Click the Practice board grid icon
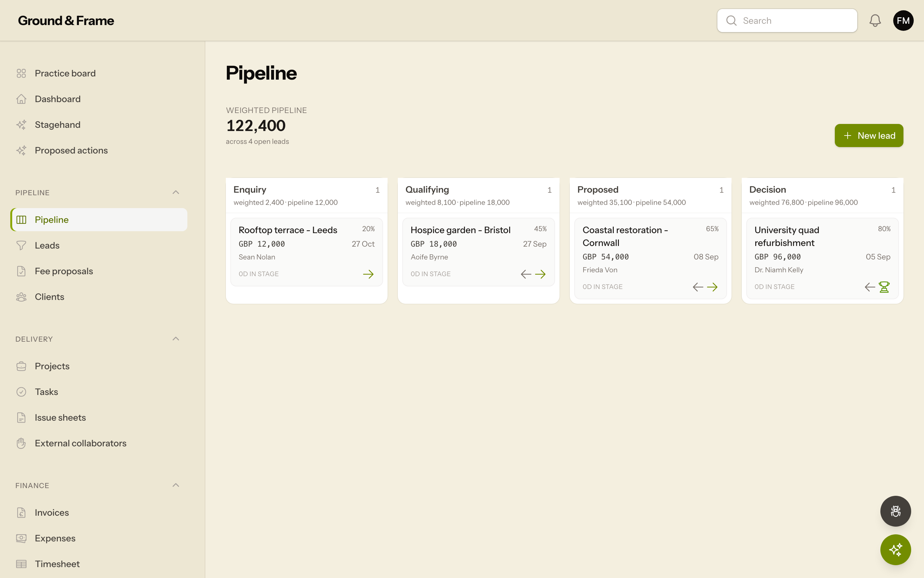Viewport: 924px width, 578px height. coord(21,74)
